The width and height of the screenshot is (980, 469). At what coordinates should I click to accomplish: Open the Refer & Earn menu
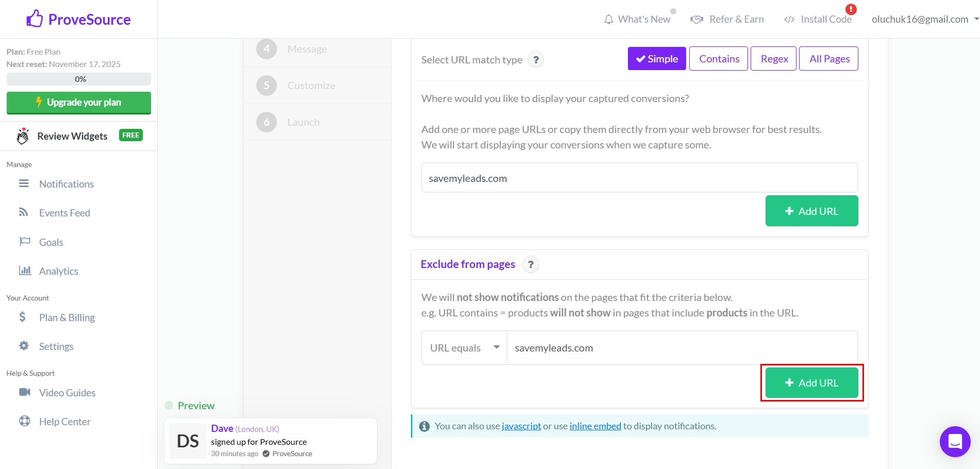727,19
